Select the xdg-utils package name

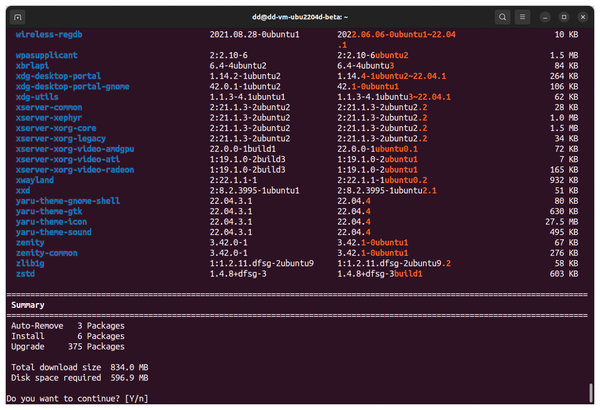coord(37,97)
